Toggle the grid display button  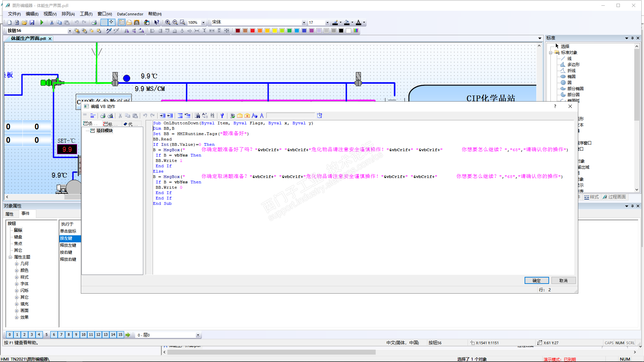point(104,22)
